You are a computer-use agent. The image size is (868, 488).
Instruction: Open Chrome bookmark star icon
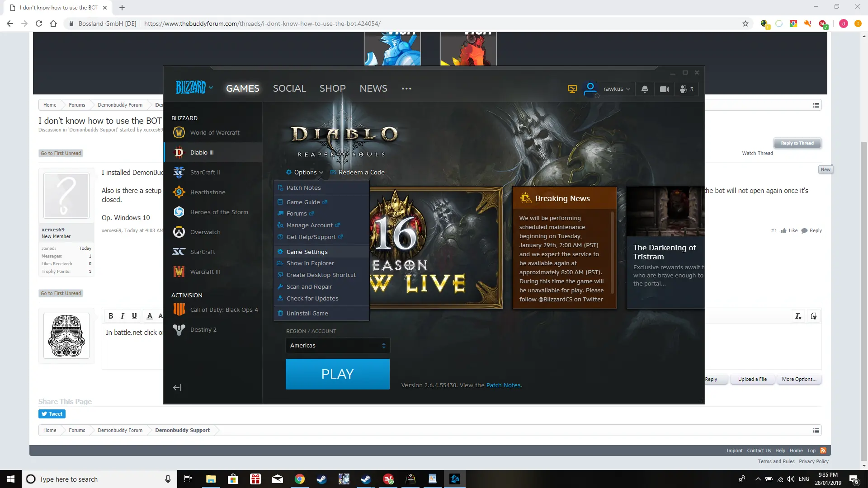[745, 23]
